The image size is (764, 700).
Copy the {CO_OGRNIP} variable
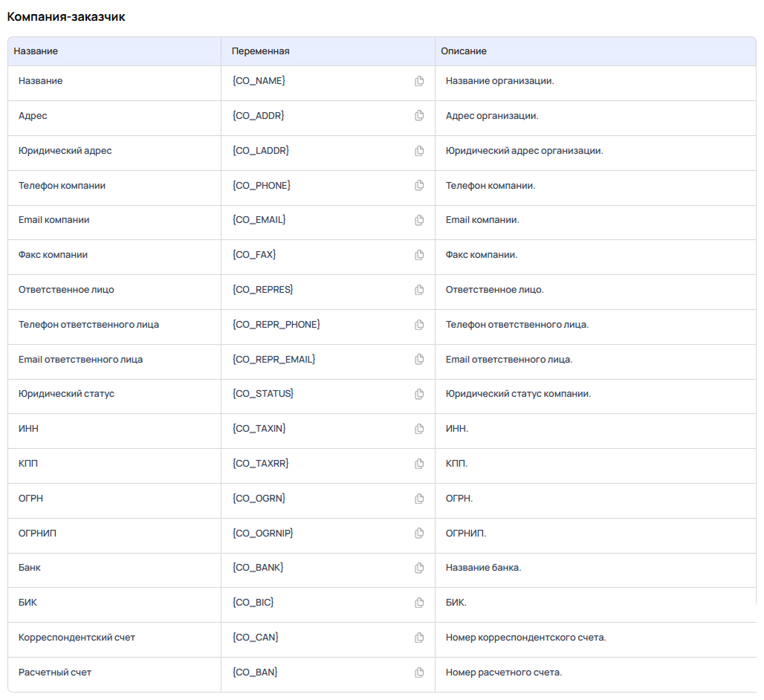[x=419, y=534]
